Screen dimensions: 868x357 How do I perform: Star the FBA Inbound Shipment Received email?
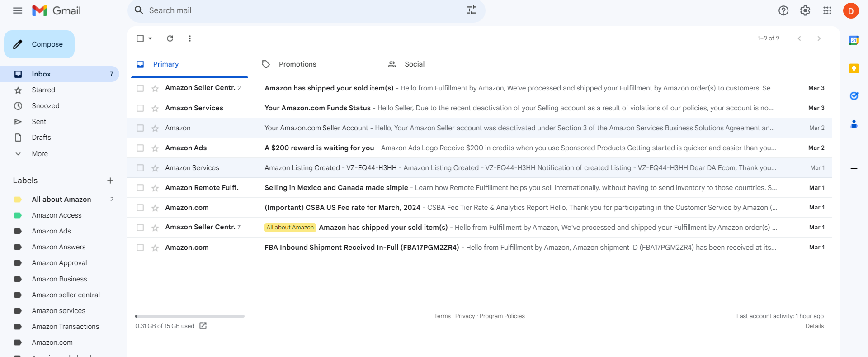click(155, 248)
